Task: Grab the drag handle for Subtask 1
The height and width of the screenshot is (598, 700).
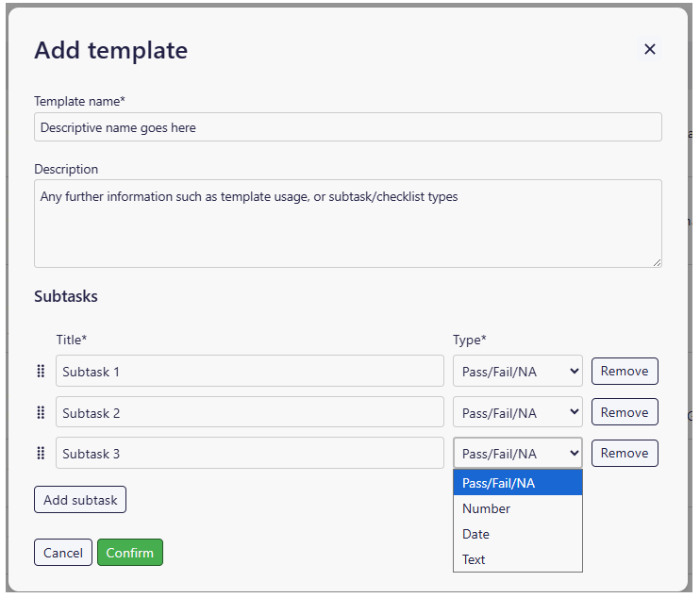Action: click(x=41, y=372)
